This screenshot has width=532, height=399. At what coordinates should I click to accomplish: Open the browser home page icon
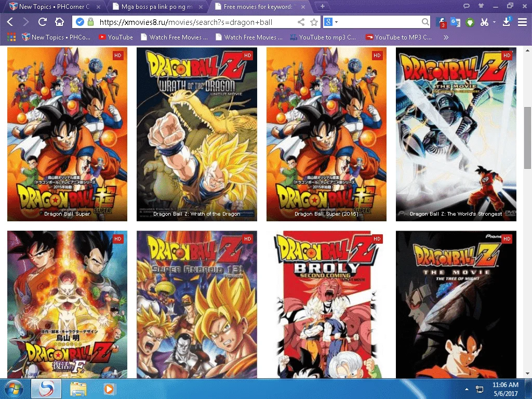coord(59,22)
